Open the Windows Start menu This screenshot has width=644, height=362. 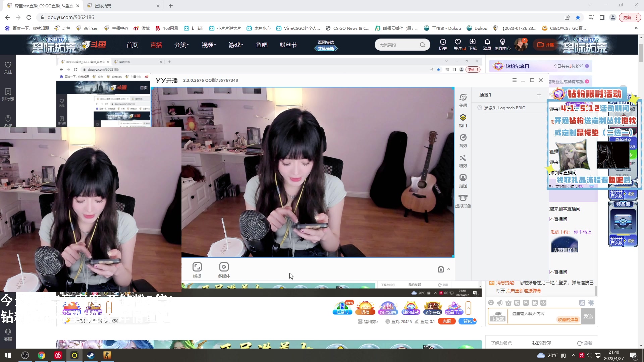8,355
